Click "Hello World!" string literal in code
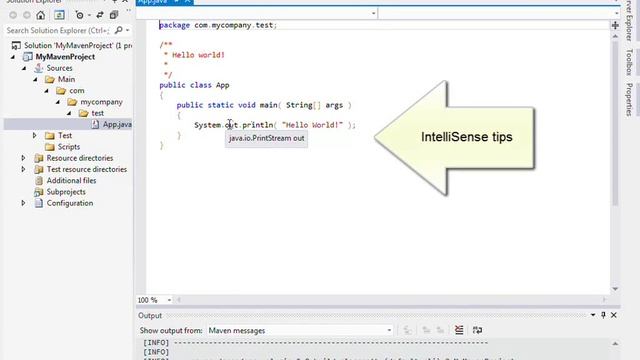Viewport: 640px width, 360px height. tap(312, 125)
